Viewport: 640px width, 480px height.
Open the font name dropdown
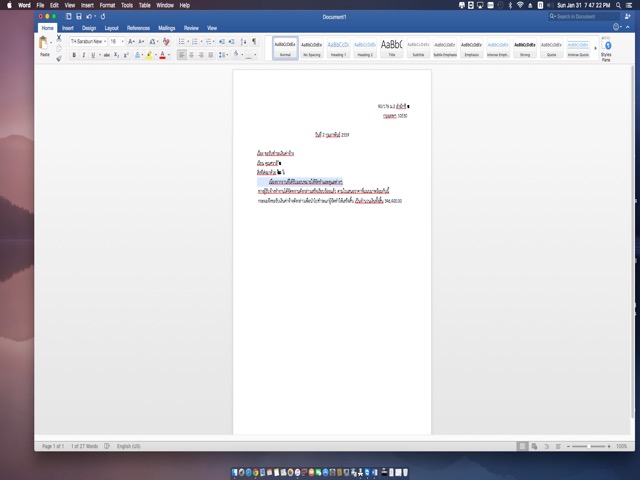103,41
